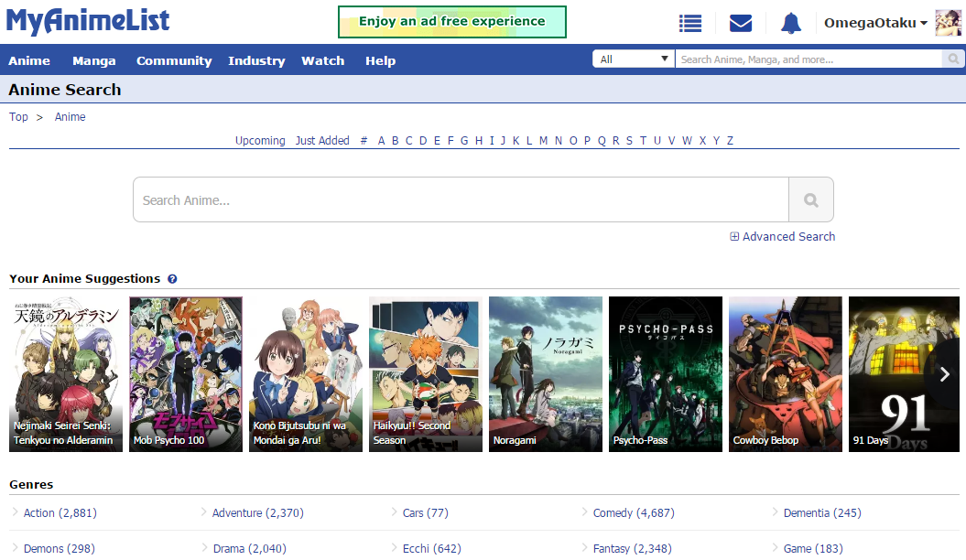Viewport: 966px width, 560px height.
Task: Open the OmegaOtaku account dropdown
Action: click(875, 23)
